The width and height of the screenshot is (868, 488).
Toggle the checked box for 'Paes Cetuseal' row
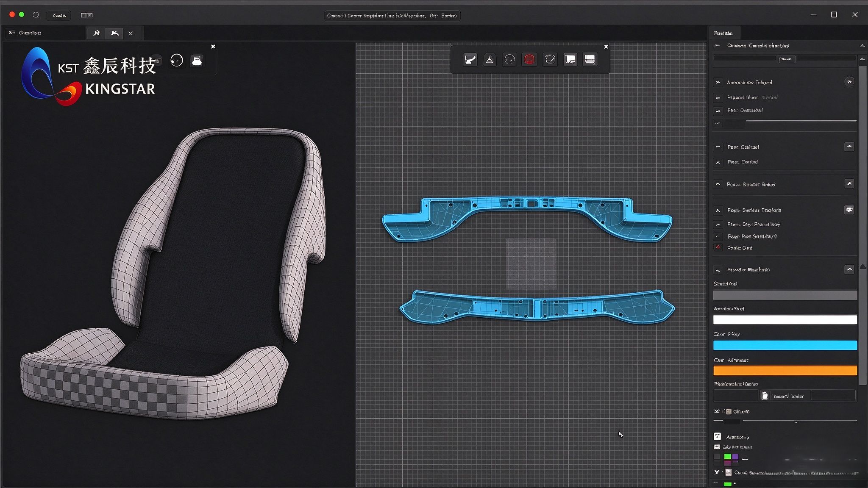point(718,111)
